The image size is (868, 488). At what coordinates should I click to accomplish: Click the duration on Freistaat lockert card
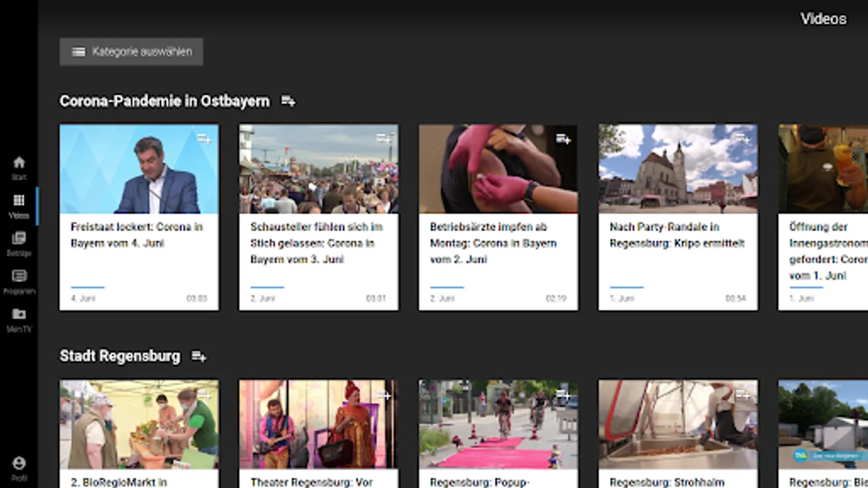(196, 298)
